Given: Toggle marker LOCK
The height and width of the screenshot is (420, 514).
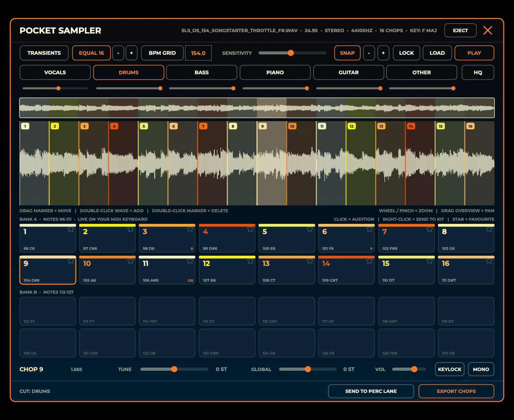Looking at the screenshot, I should pos(406,53).
